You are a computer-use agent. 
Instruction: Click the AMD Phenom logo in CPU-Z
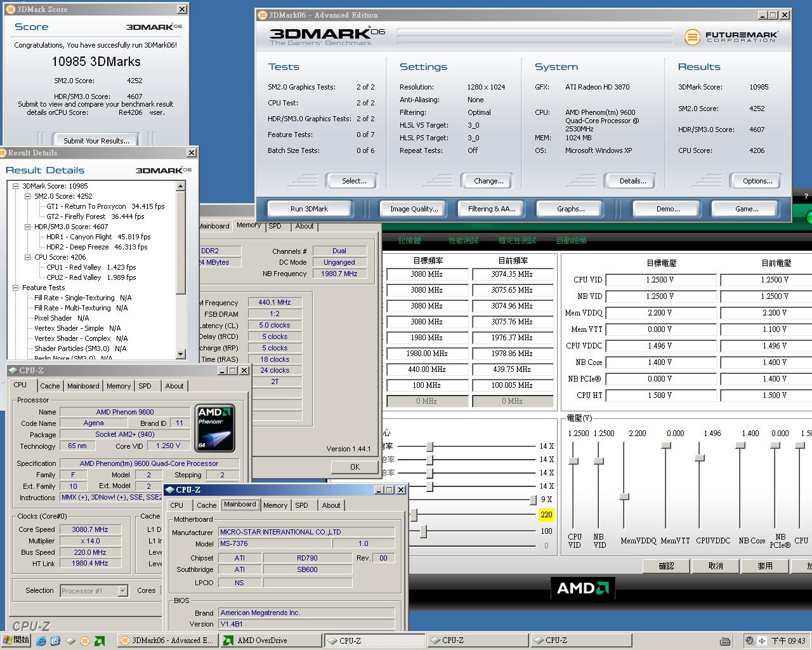215,427
